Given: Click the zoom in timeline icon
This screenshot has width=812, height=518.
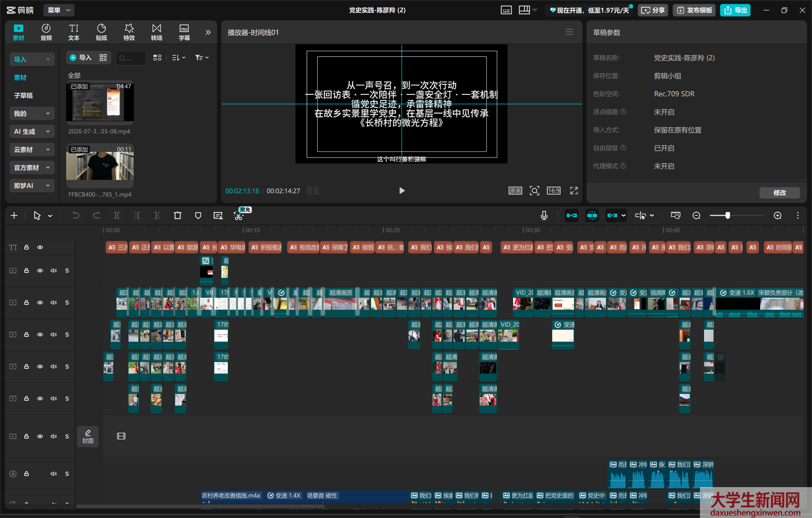Looking at the screenshot, I should (x=777, y=216).
